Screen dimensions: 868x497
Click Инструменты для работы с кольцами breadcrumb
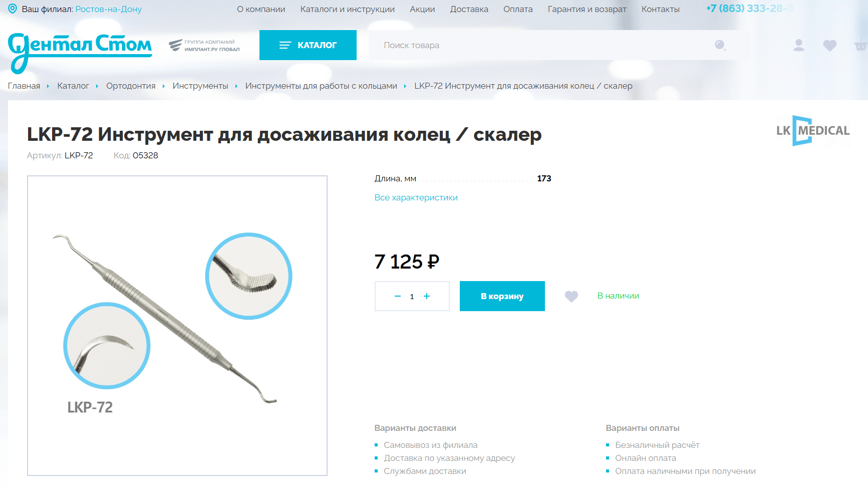pos(321,86)
